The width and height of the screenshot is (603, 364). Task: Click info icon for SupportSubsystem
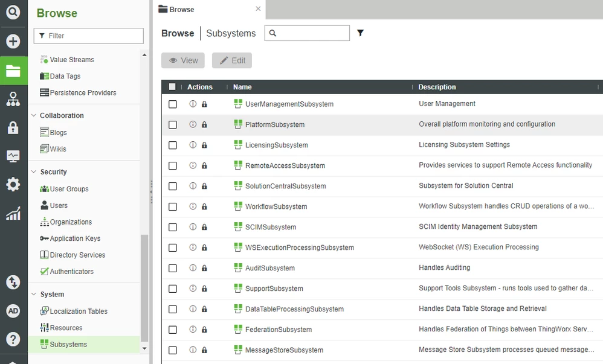[193, 289]
